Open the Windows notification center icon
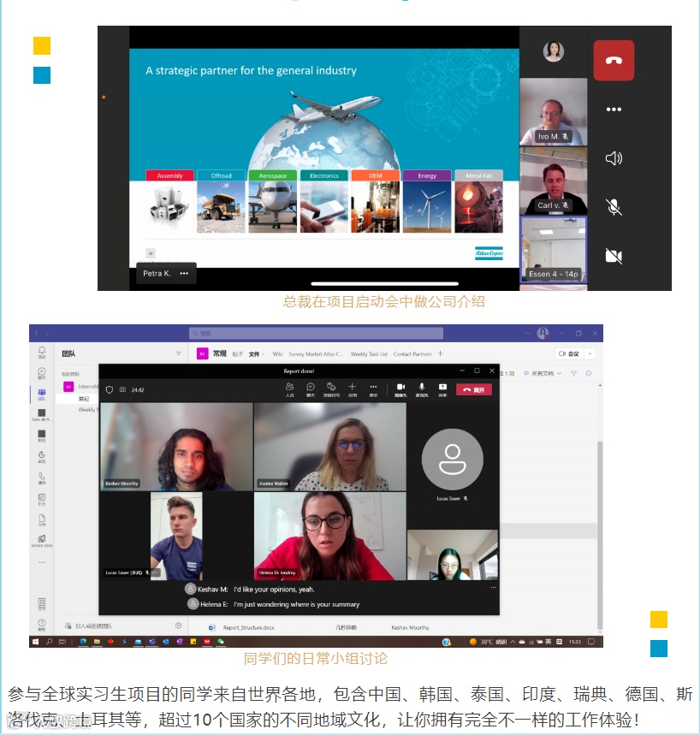The width and height of the screenshot is (700, 735). 591,642
